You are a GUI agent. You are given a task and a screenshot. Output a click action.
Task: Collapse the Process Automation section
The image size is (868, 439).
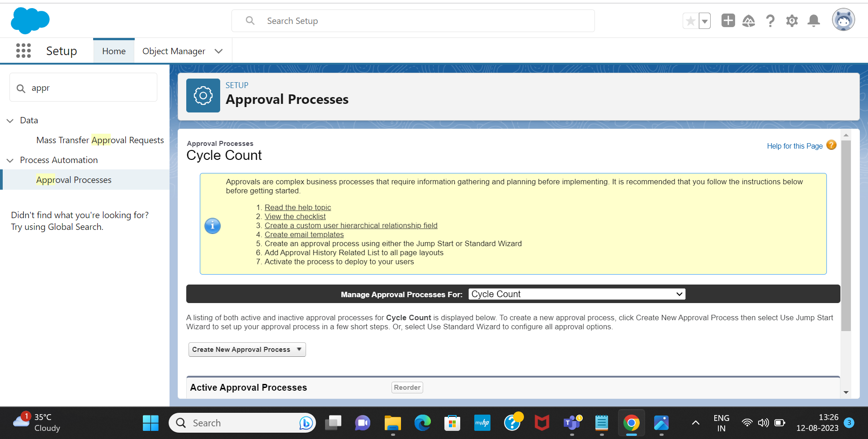(x=10, y=160)
